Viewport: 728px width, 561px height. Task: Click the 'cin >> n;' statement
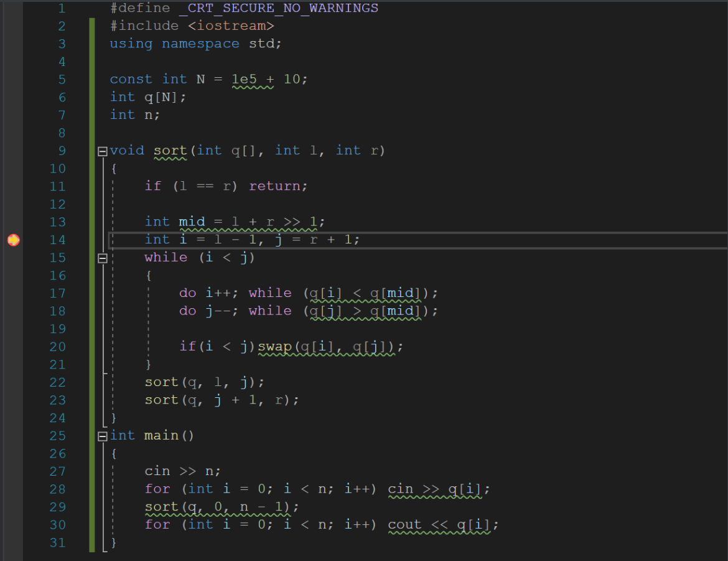click(x=182, y=471)
